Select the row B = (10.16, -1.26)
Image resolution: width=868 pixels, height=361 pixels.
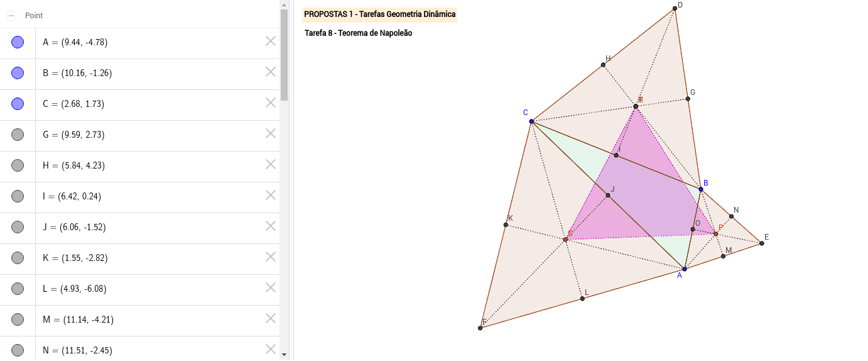tap(139, 74)
